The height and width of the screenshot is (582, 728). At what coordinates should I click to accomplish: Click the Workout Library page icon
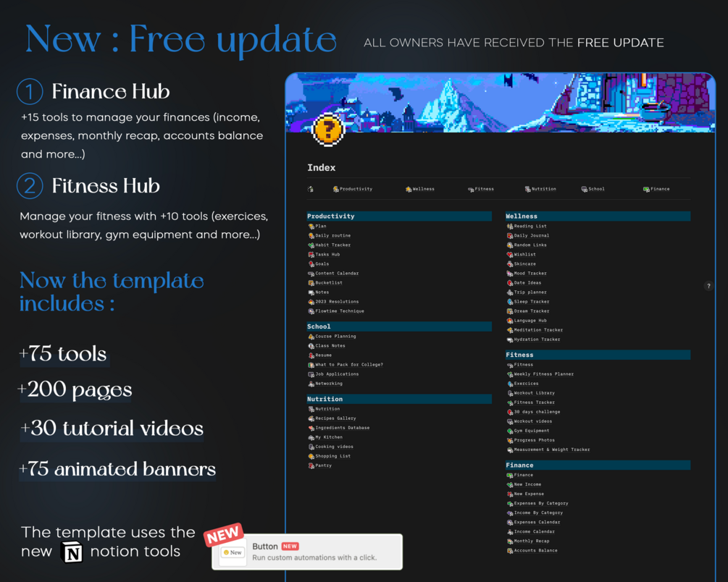coord(510,393)
